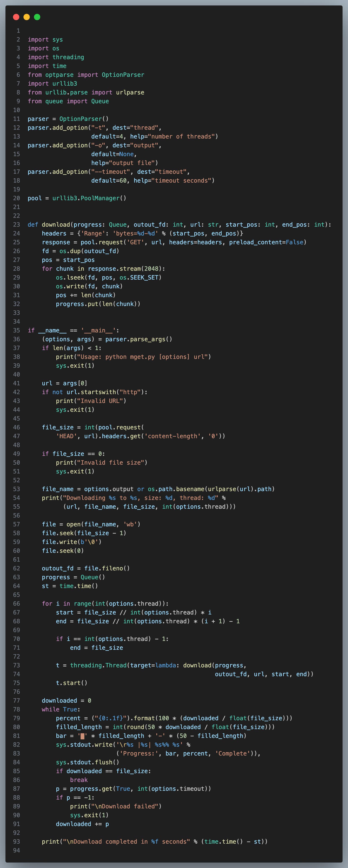Click 'file.seek(0)' on line 60
Image resolution: width=348 pixels, height=868 pixels.
63,551
